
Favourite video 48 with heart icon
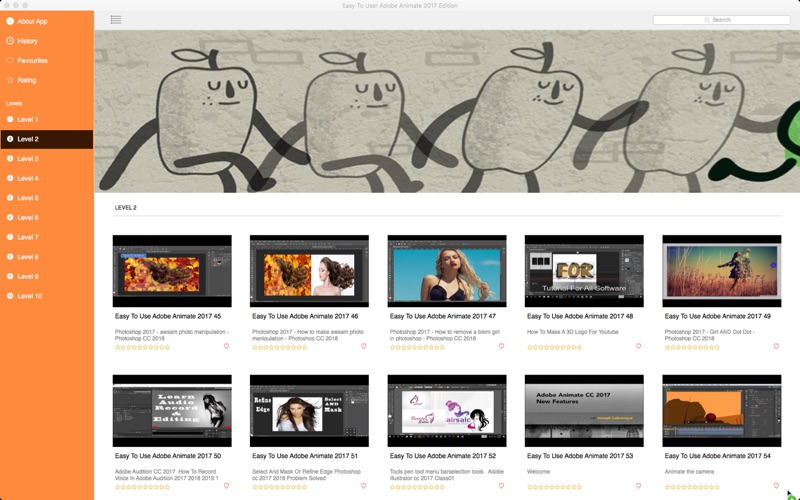638,346
